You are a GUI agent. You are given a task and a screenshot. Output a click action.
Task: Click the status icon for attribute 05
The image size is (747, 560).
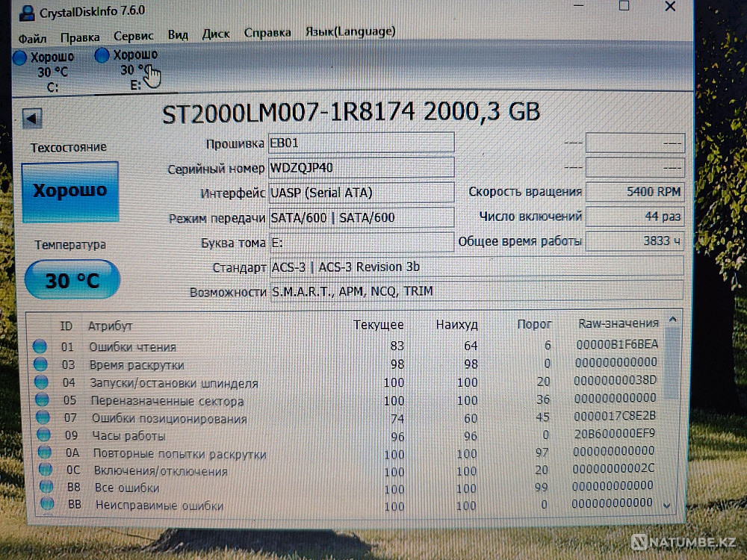(x=42, y=399)
